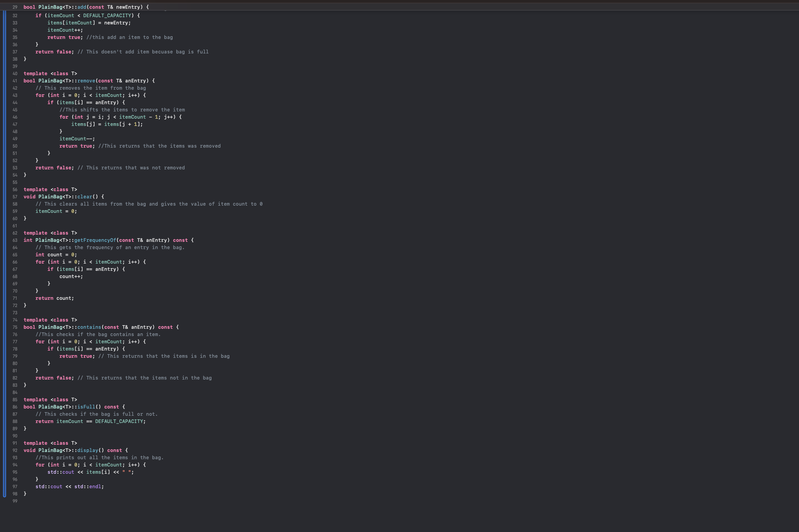
Task: Click line number 92 in the gutter
Action: (x=15, y=450)
